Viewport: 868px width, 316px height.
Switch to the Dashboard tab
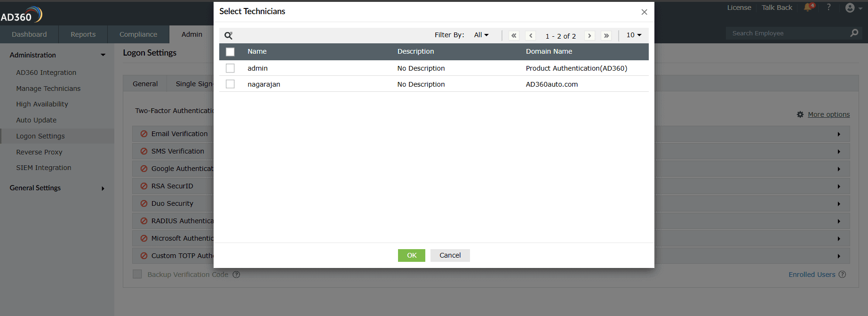click(29, 34)
